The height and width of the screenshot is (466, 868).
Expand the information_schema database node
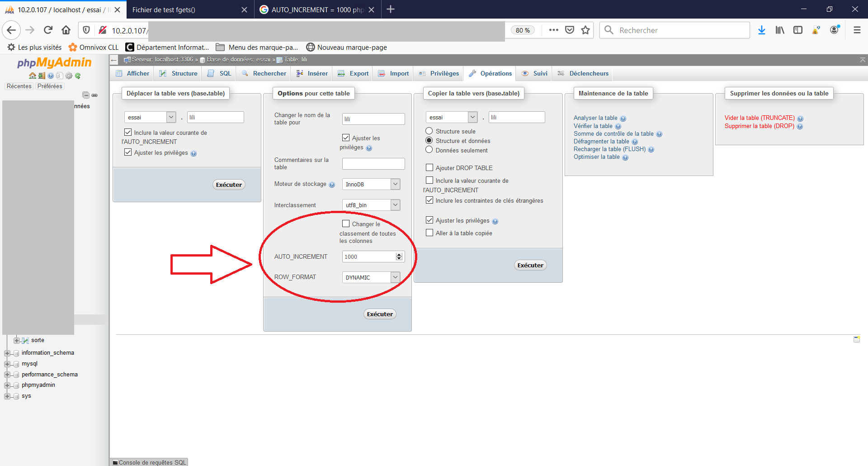point(7,353)
